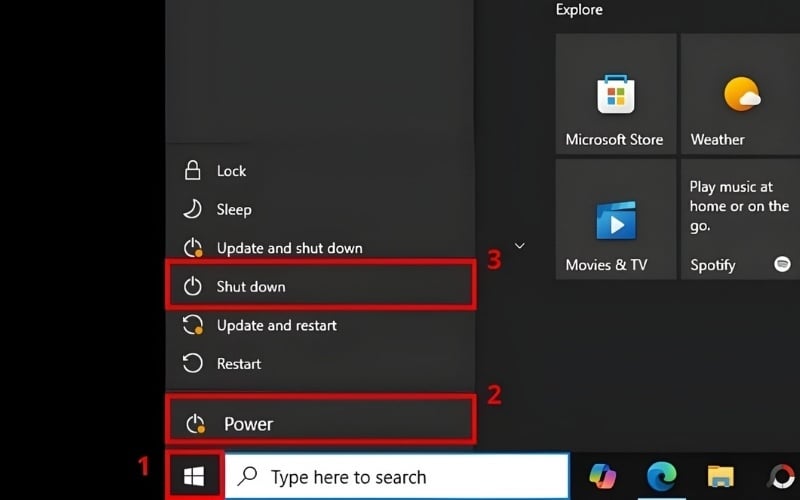Open the Spotify tile

coord(740,219)
